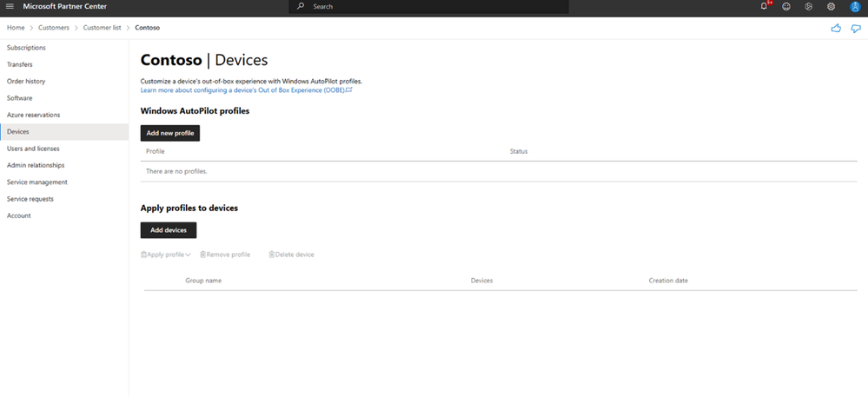Open the hamburger navigation menu
This screenshot has height=397, width=868.
[x=10, y=6]
